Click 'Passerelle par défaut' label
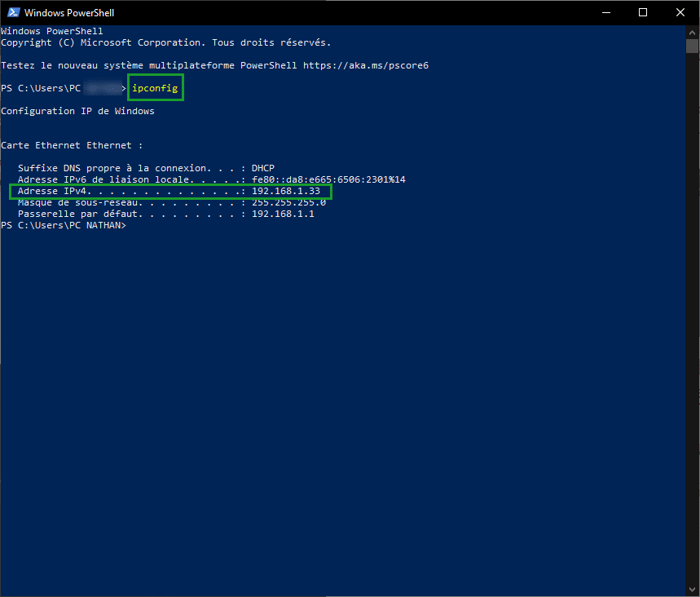This screenshot has width=700, height=597. pos(77,214)
